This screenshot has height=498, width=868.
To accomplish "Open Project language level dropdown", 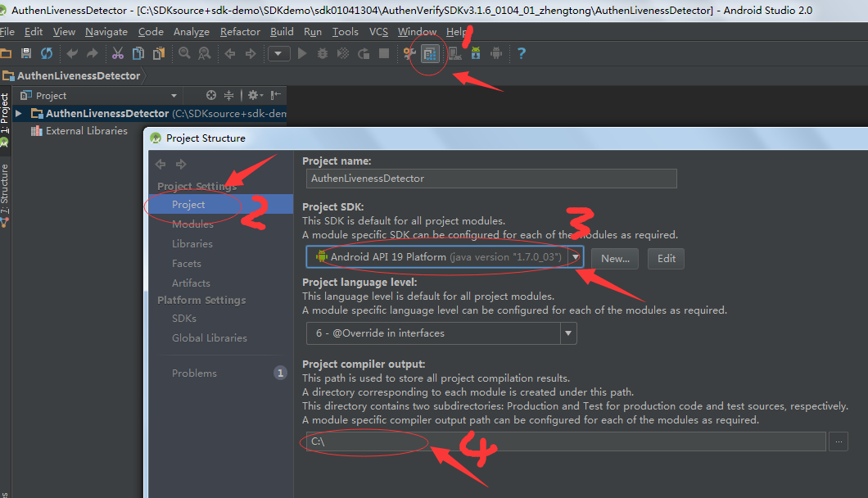I will [441, 333].
